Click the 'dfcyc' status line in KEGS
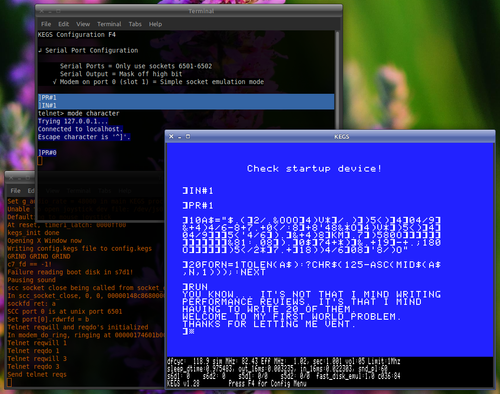 (x=283, y=361)
